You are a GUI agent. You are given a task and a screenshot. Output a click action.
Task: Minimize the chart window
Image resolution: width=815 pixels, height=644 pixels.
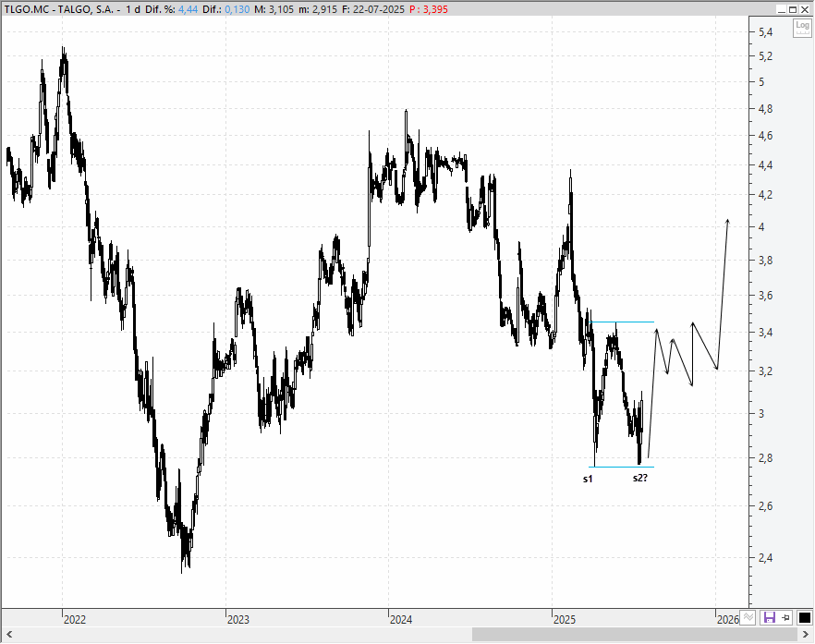782,9
